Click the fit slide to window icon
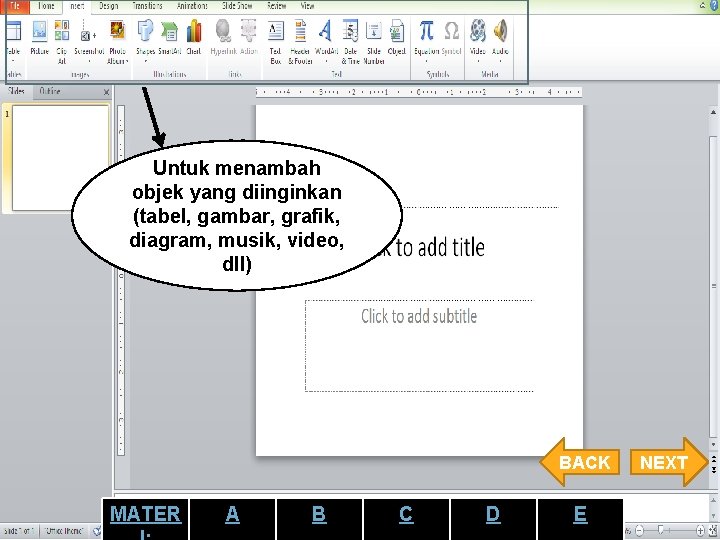 pyautogui.click(x=713, y=531)
